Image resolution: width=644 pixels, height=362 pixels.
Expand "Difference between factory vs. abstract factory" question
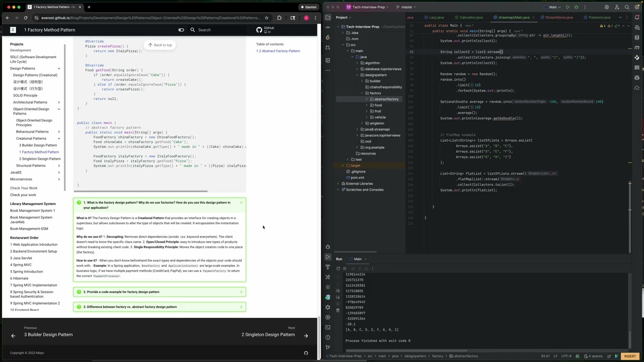159,307
